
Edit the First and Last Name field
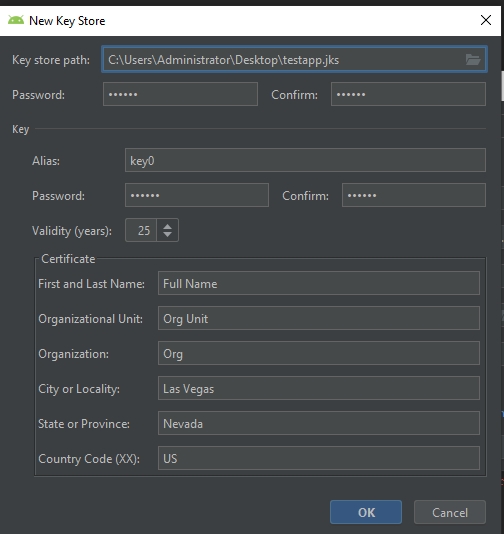pyautogui.click(x=319, y=283)
